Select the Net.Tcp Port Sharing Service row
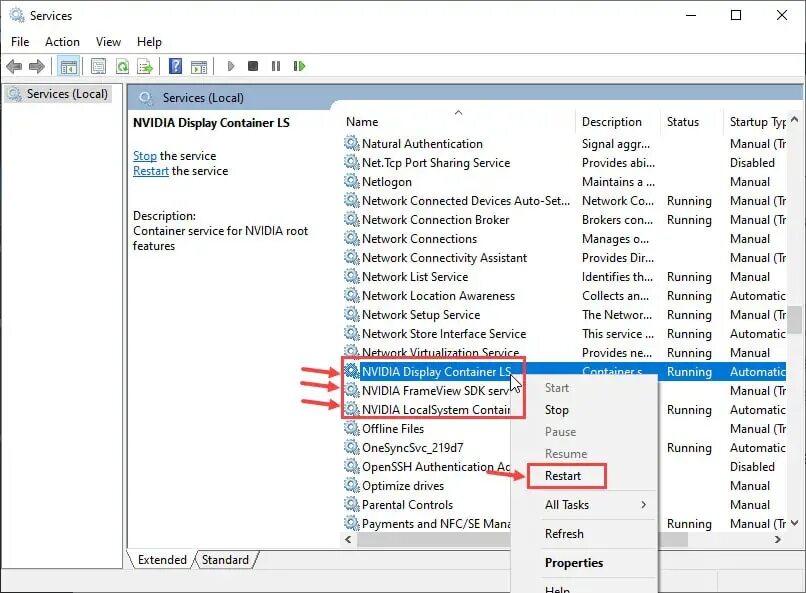This screenshot has width=806, height=593. tap(563, 163)
